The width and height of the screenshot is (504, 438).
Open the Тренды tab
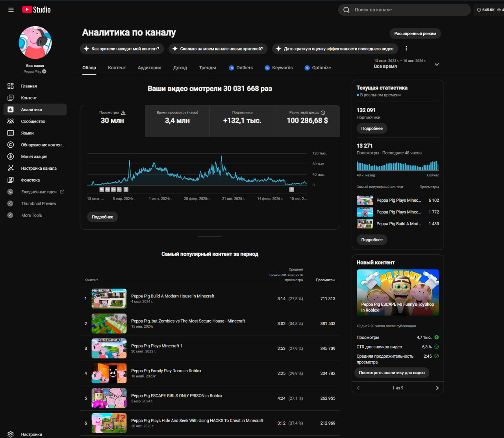click(208, 68)
